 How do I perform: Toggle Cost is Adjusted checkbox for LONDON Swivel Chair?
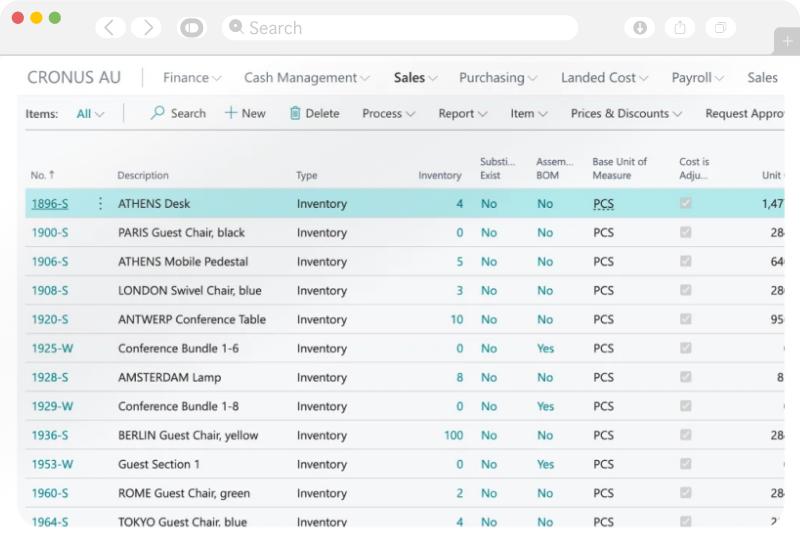point(685,290)
